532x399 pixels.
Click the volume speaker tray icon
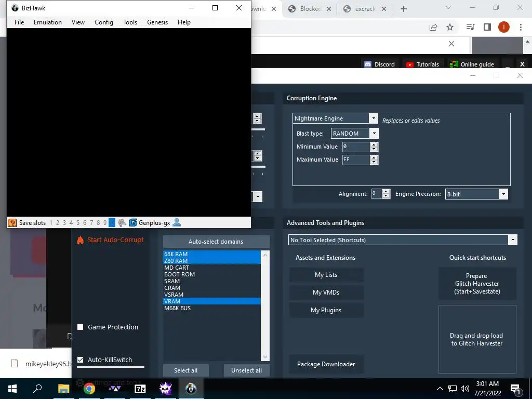tap(465, 389)
